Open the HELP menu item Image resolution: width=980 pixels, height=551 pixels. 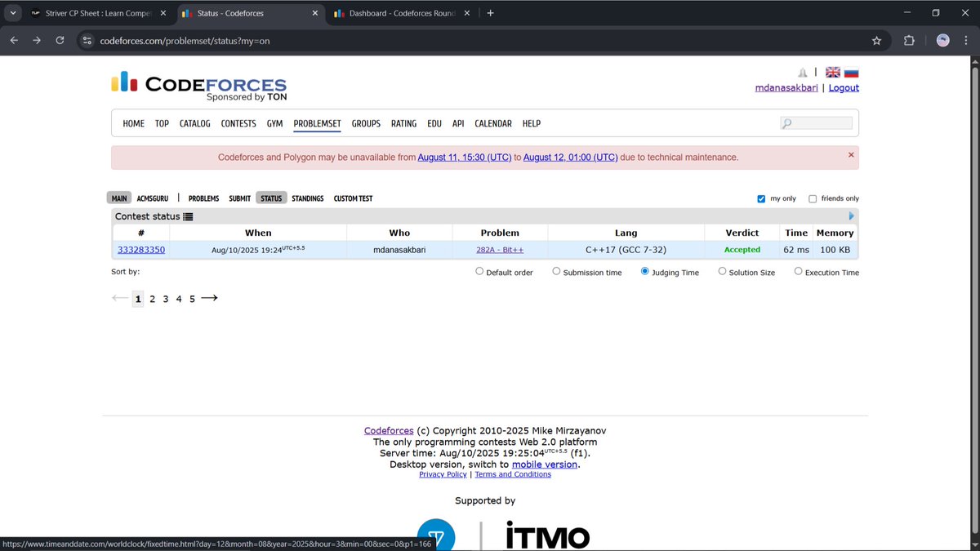coord(532,123)
